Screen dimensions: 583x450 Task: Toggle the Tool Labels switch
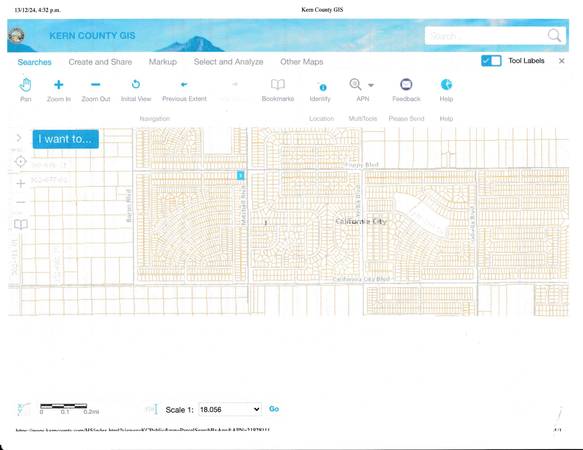[491, 61]
